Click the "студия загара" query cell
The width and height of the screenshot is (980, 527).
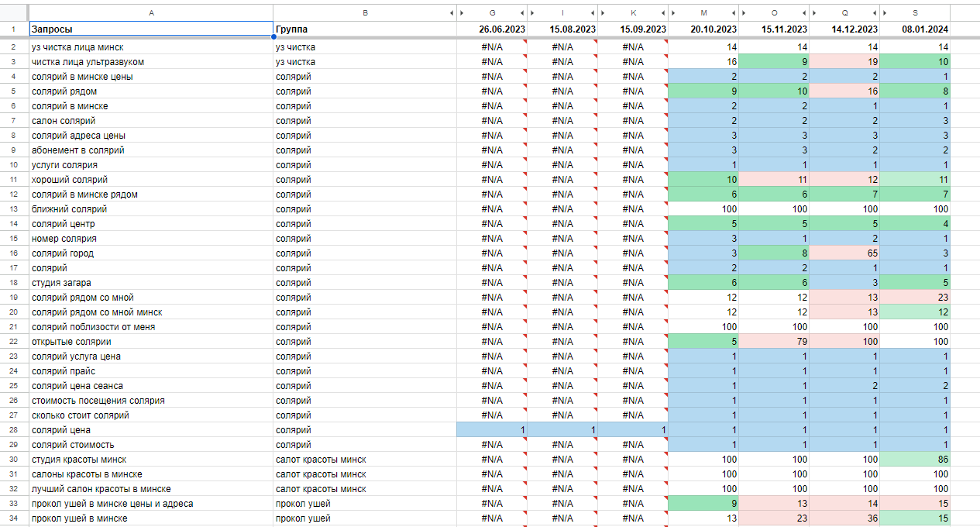150,283
